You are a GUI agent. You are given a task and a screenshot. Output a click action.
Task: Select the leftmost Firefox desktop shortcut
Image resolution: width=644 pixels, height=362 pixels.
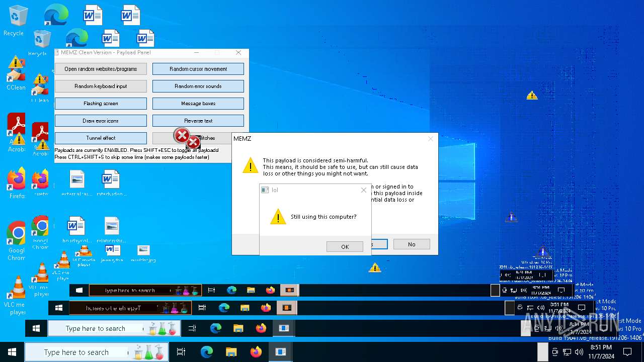point(16,183)
